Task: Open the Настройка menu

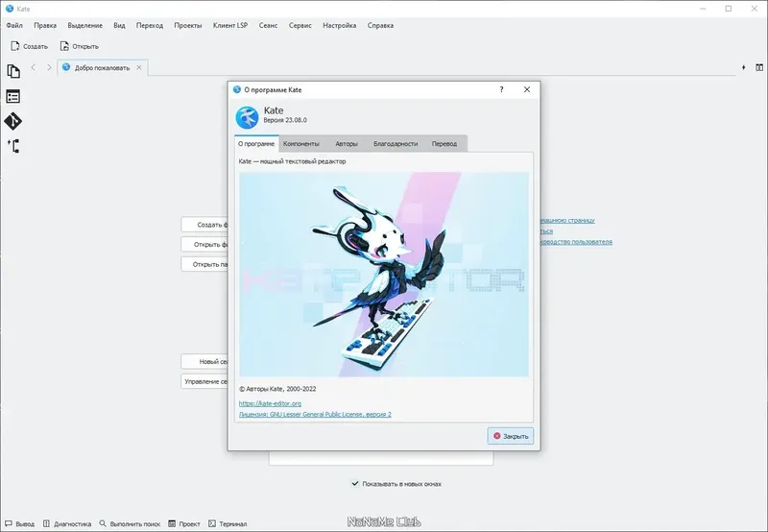Action: (340, 26)
